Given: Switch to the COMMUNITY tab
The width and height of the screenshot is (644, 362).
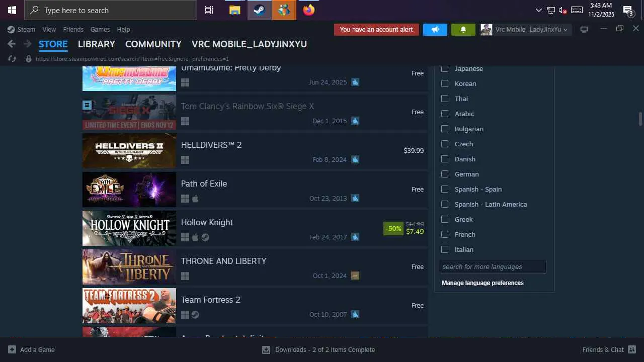Looking at the screenshot, I should pos(153,44).
